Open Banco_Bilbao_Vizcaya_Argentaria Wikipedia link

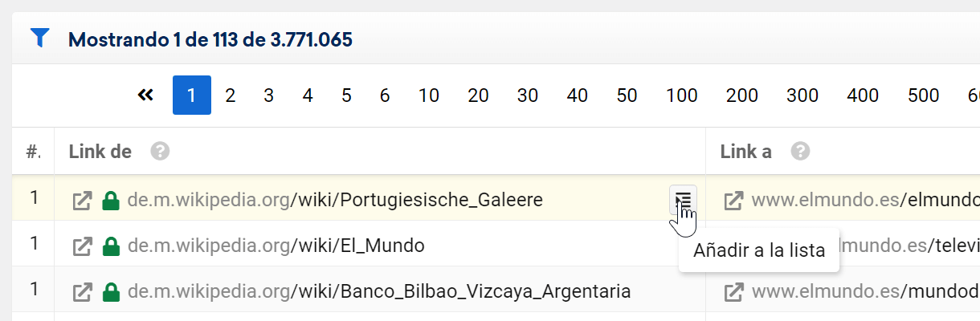[x=379, y=291]
